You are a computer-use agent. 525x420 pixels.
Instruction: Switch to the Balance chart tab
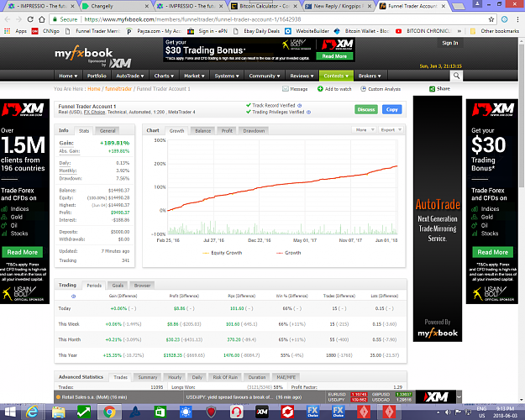click(203, 131)
